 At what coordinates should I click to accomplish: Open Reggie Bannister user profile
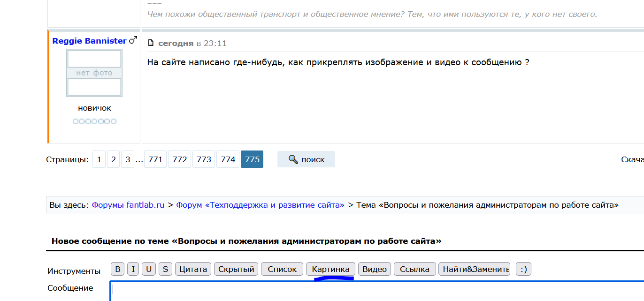pyautogui.click(x=89, y=41)
